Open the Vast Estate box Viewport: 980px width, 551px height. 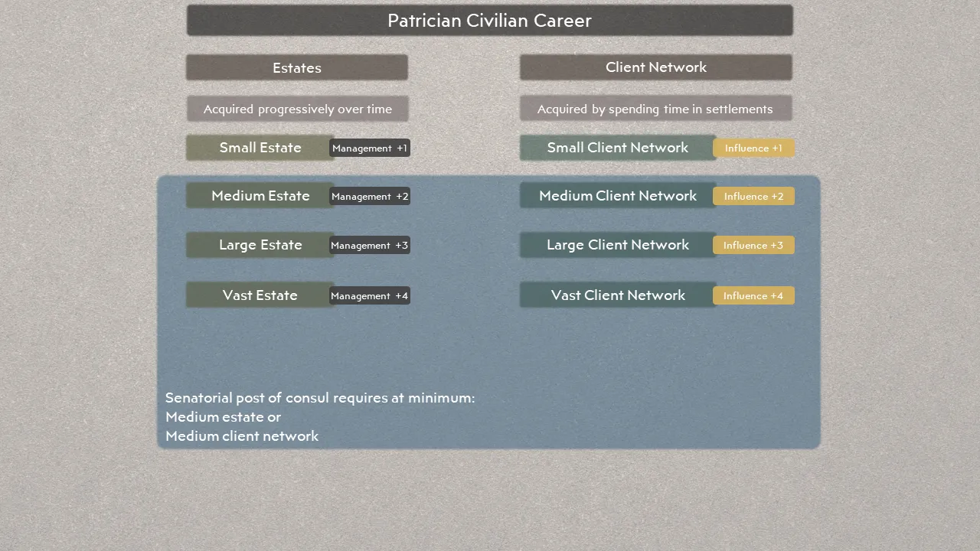coord(260,295)
